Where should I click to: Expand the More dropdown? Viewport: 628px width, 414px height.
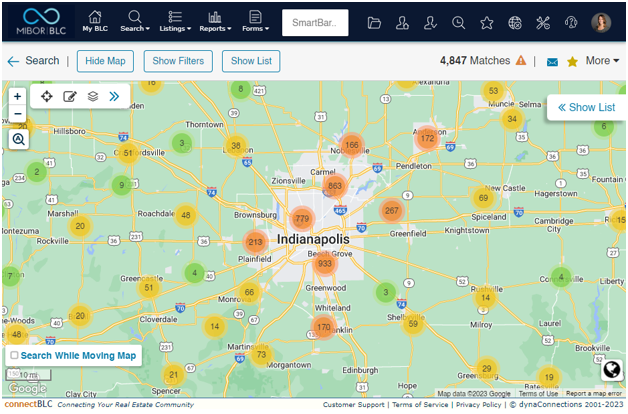[602, 60]
